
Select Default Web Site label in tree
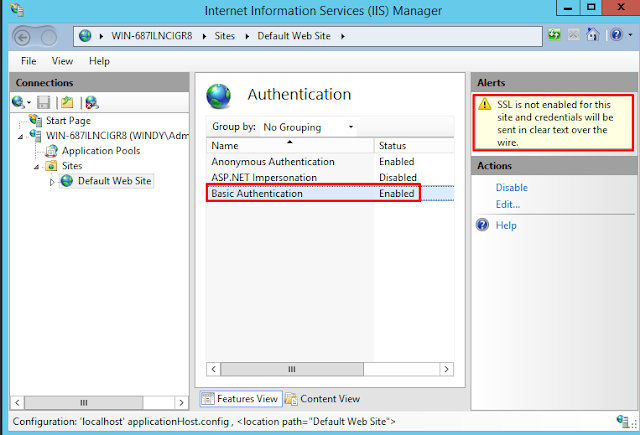coord(114,181)
